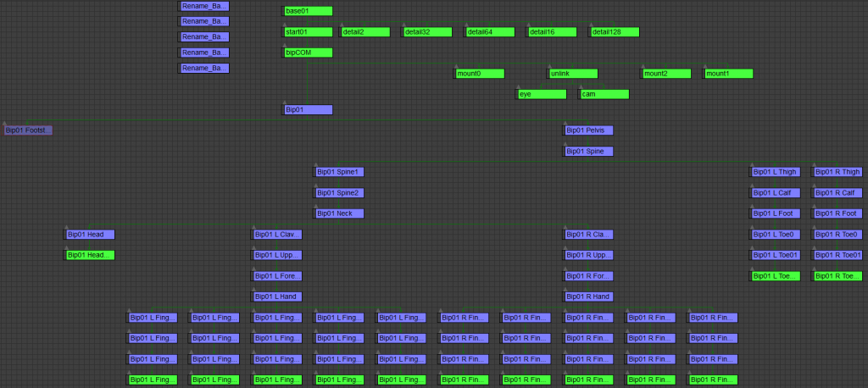Click the Bip01 R Calf node
868x388 pixels.
click(837, 193)
